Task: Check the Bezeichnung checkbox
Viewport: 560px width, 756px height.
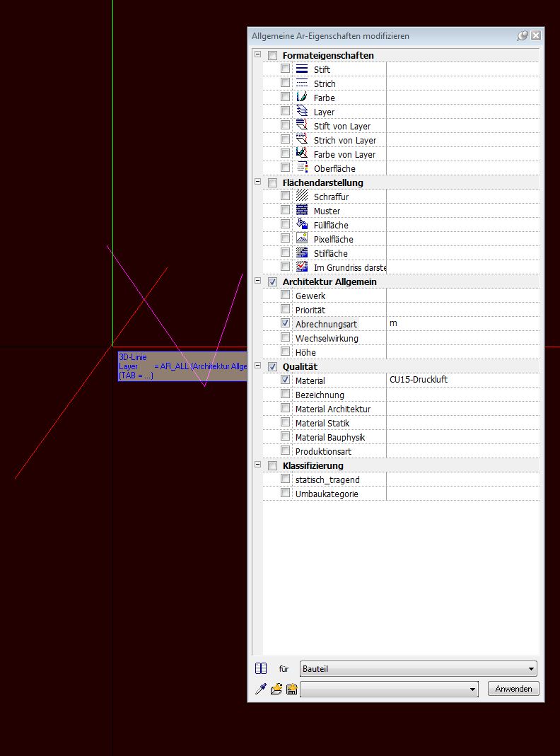Action: 285,394
